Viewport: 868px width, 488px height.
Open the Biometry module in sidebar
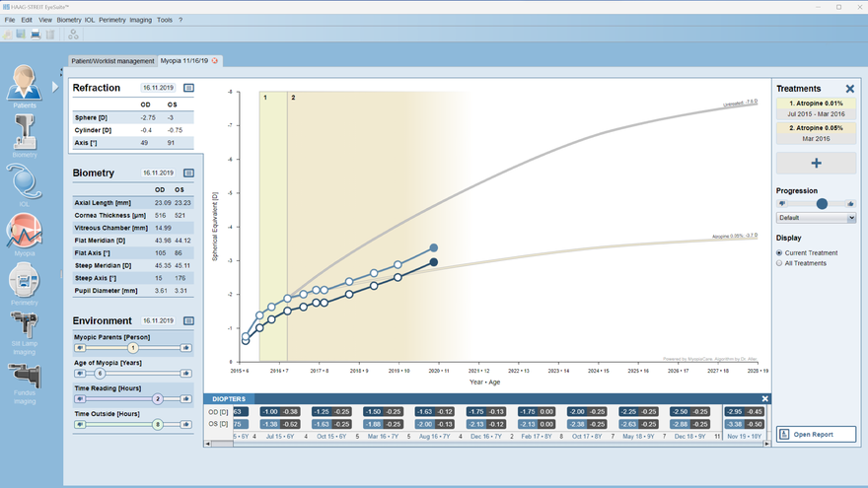[25, 132]
